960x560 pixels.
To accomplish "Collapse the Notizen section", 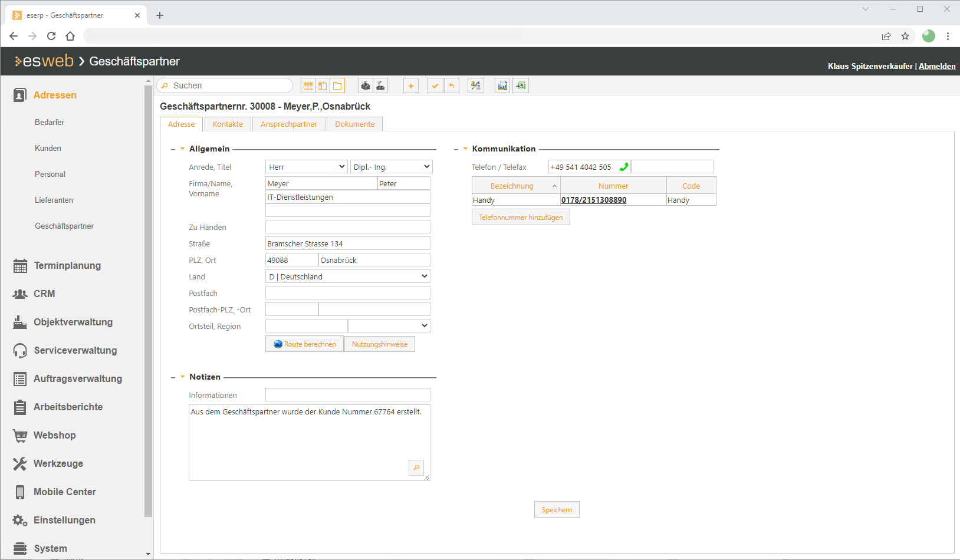I will (182, 377).
